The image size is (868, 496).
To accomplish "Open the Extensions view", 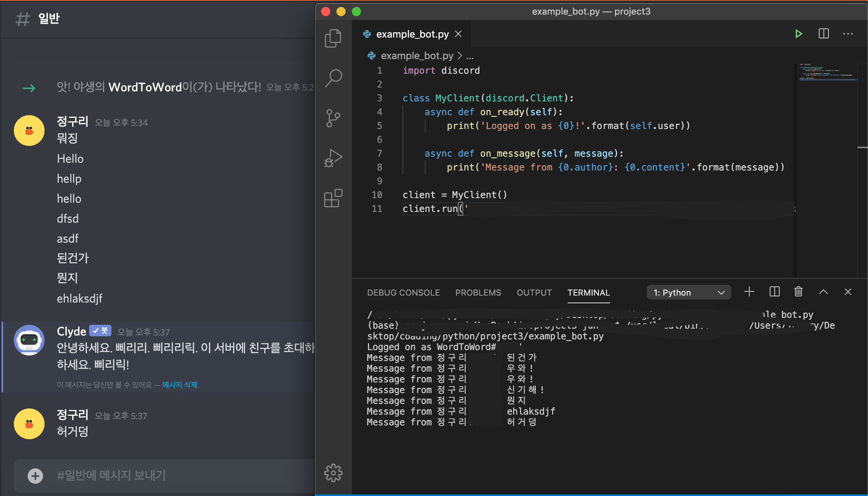I will click(x=333, y=198).
